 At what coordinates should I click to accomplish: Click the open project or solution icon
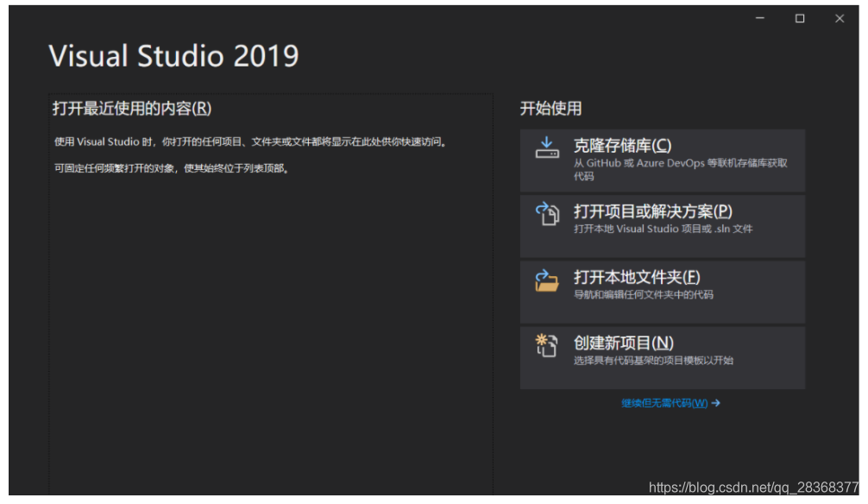coord(548,214)
